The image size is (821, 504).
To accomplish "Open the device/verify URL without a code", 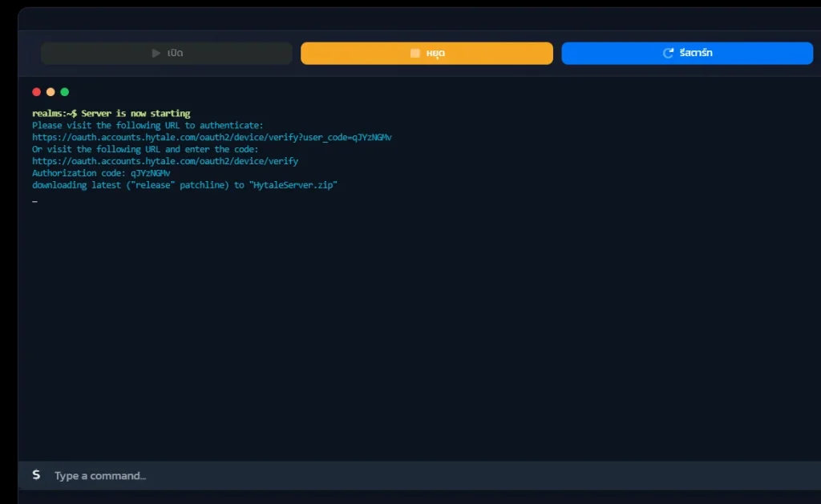I will click(x=164, y=161).
